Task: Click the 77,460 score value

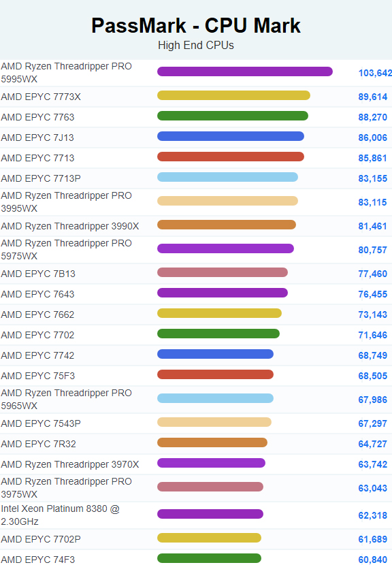Action: (372, 274)
